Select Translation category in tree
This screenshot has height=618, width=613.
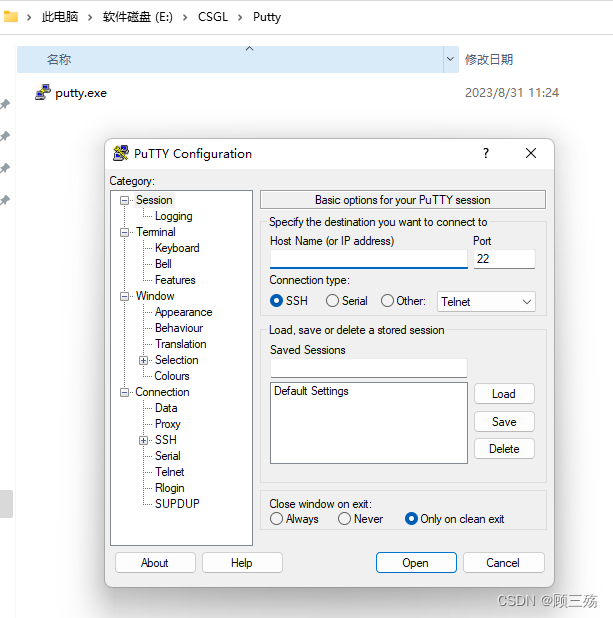click(x=181, y=344)
